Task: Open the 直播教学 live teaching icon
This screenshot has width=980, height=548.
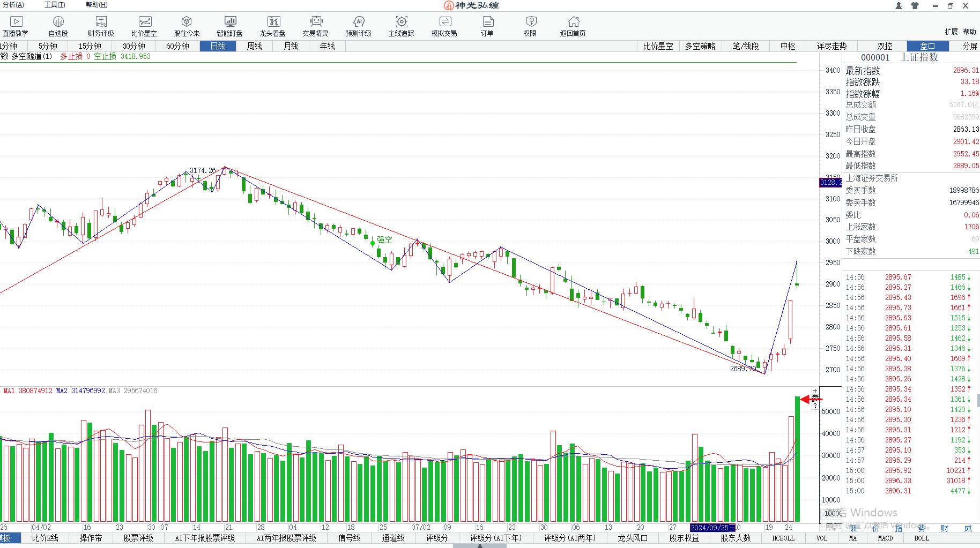Action: 16,26
